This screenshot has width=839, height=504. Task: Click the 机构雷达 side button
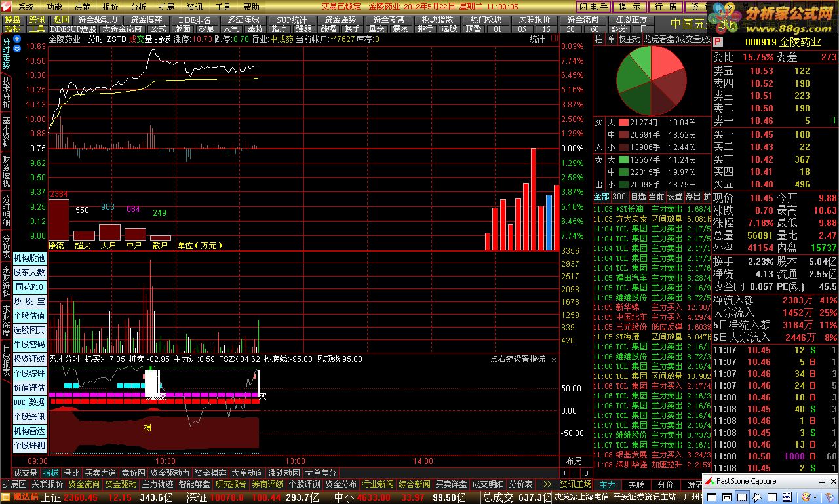coord(29,431)
